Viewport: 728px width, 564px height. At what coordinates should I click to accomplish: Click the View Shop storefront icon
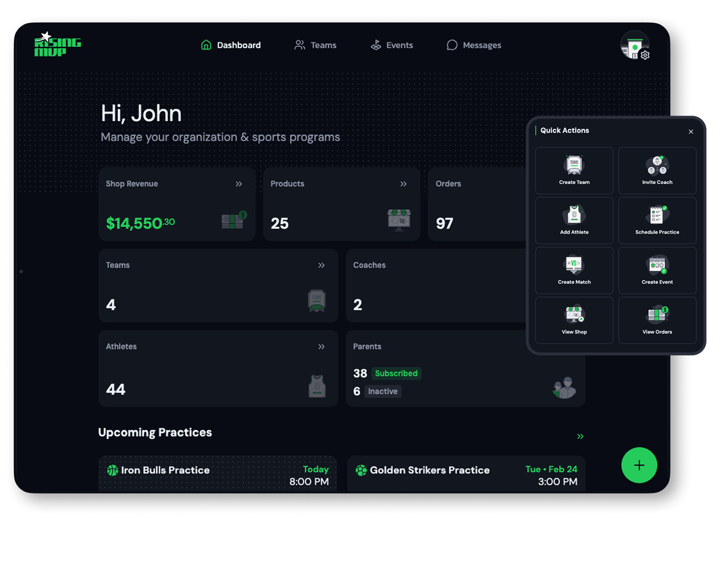(x=574, y=314)
